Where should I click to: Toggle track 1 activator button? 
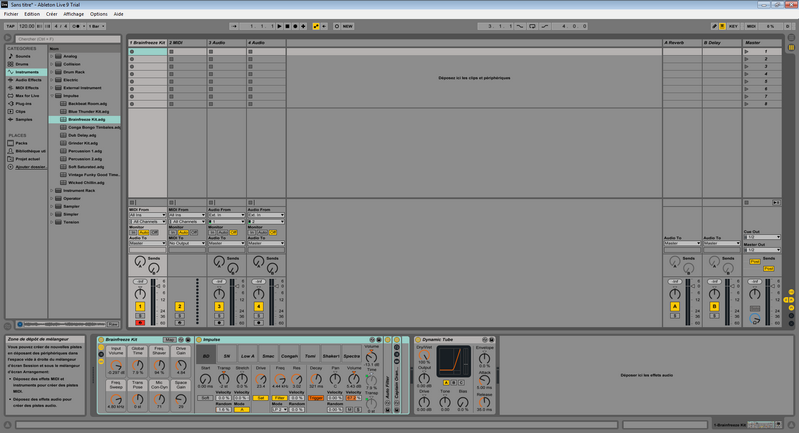(140, 306)
